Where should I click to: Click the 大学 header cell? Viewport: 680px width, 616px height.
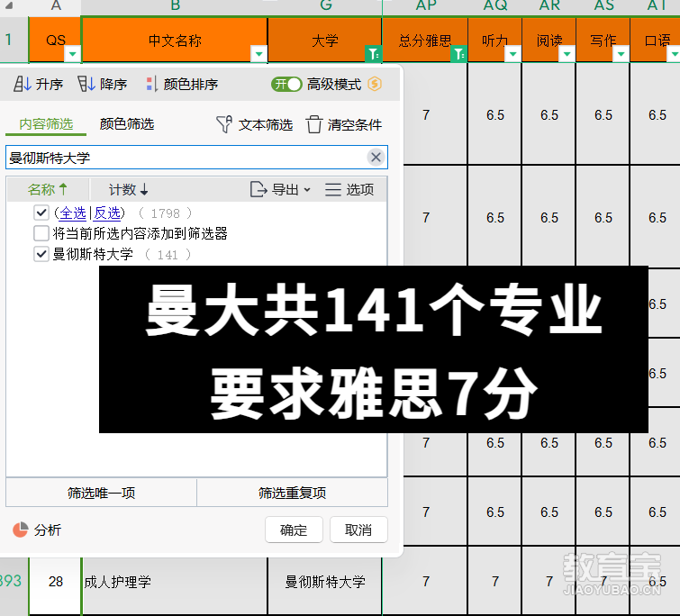[325, 41]
